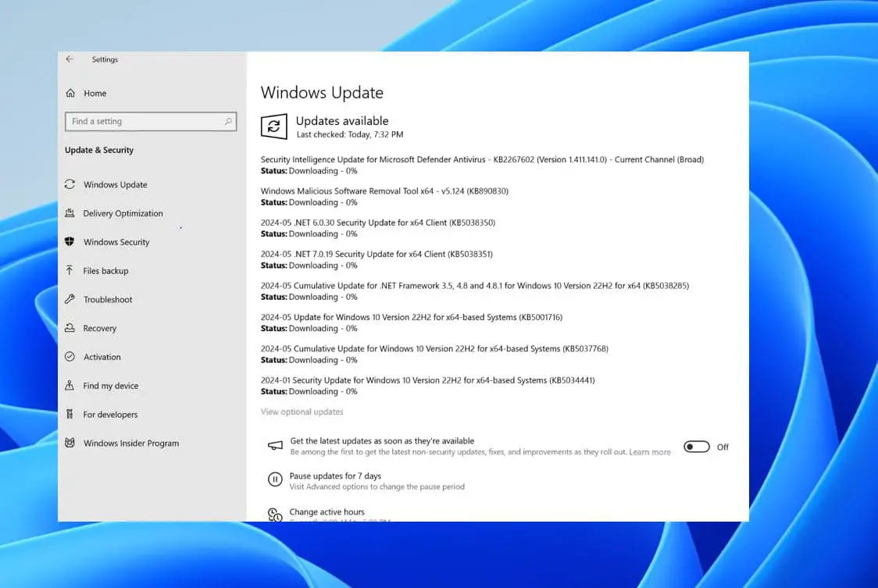Go to Settings Home
The image size is (878, 588).
click(95, 93)
